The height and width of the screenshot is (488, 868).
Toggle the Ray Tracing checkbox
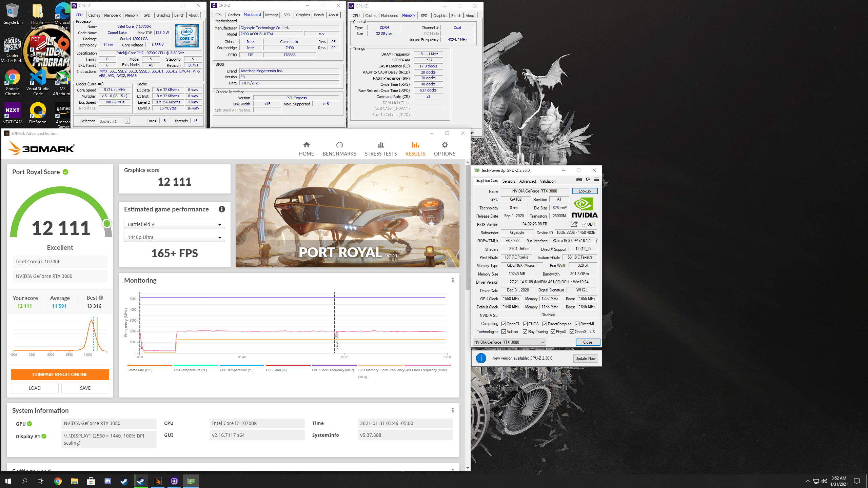click(525, 332)
